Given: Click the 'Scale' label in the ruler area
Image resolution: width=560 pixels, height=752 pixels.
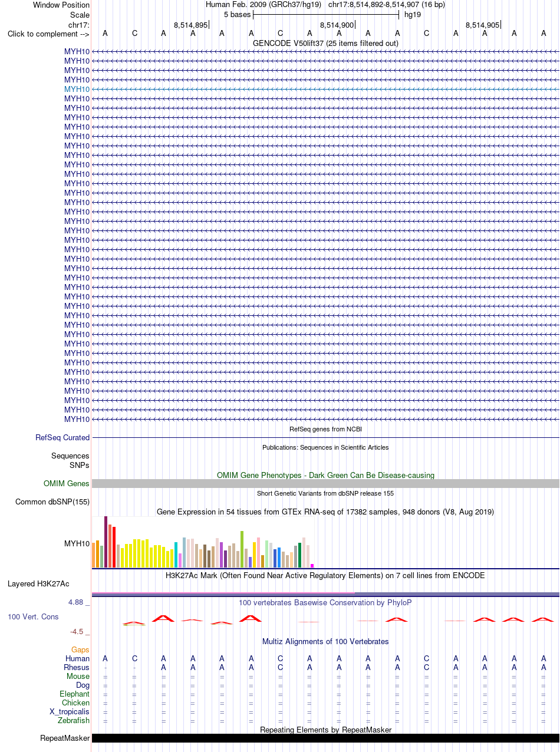Looking at the screenshot, I should pos(80,15).
